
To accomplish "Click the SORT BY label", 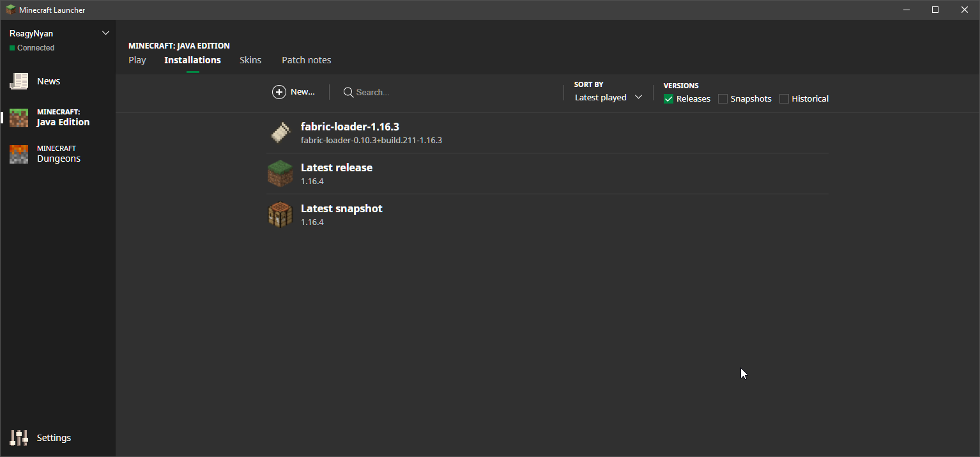I will click(589, 84).
